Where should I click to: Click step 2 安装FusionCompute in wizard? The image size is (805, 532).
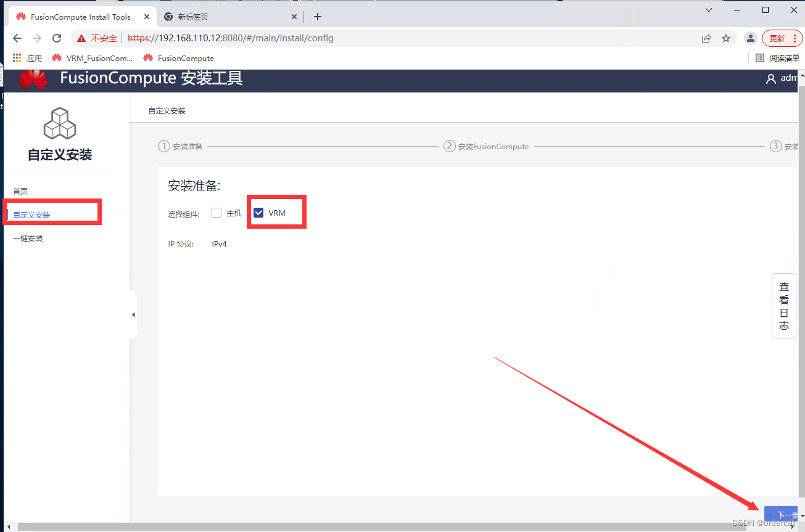coord(486,146)
